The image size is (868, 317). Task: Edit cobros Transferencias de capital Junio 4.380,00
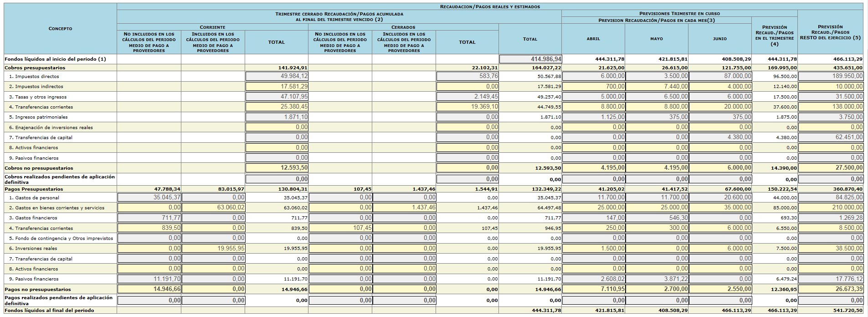720,137
